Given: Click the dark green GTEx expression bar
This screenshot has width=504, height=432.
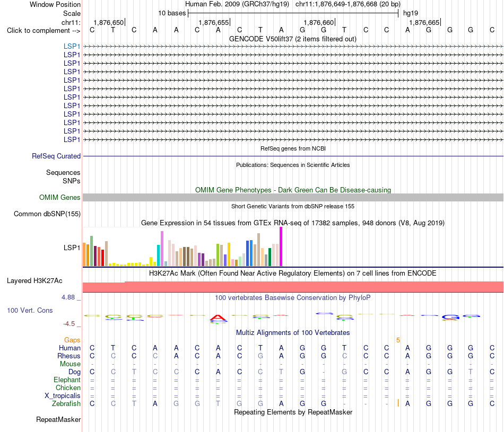Looking at the screenshot, I should tap(270, 257).
